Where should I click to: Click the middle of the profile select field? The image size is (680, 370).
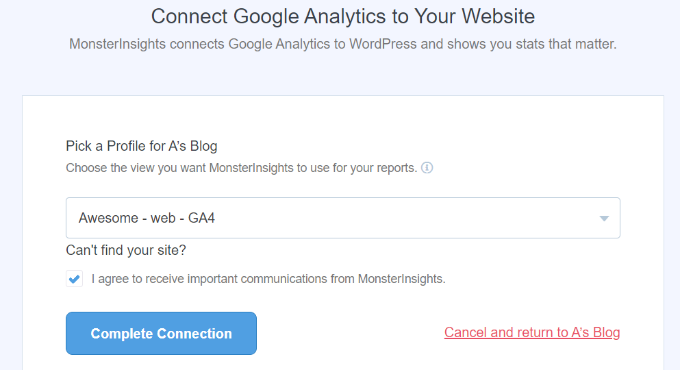[x=343, y=218]
